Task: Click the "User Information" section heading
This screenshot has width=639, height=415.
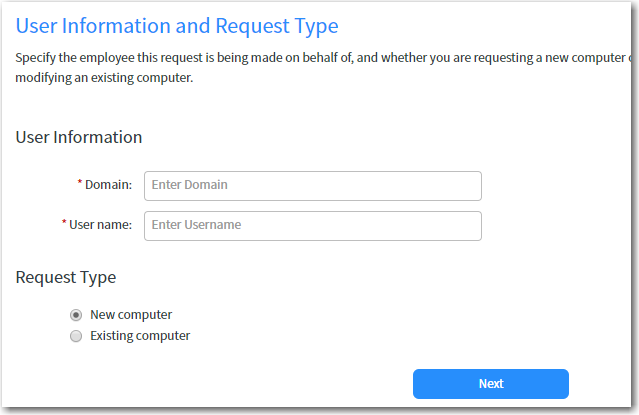Action: tap(79, 137)
